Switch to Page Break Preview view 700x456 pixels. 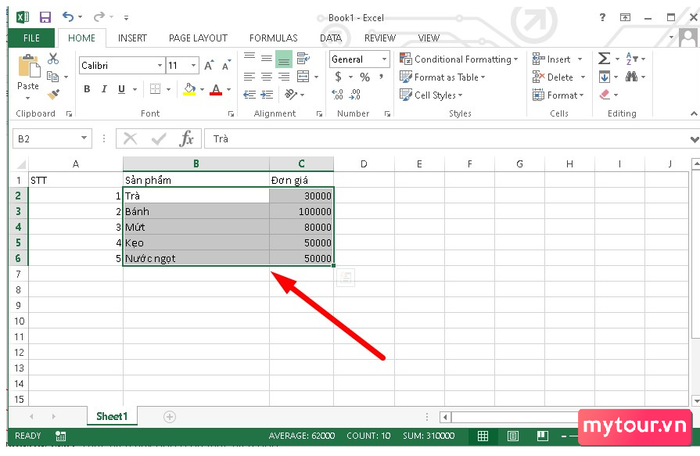(542, 436)
